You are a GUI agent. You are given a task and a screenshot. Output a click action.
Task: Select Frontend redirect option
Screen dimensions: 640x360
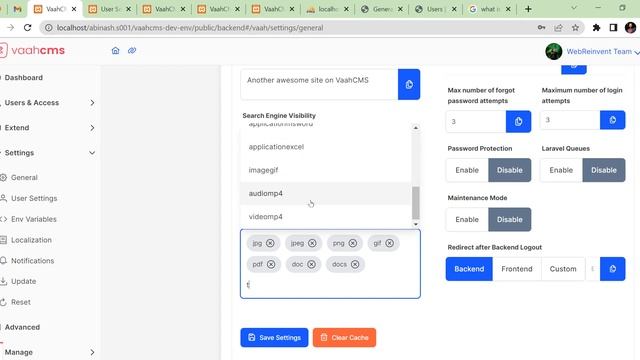517,269
